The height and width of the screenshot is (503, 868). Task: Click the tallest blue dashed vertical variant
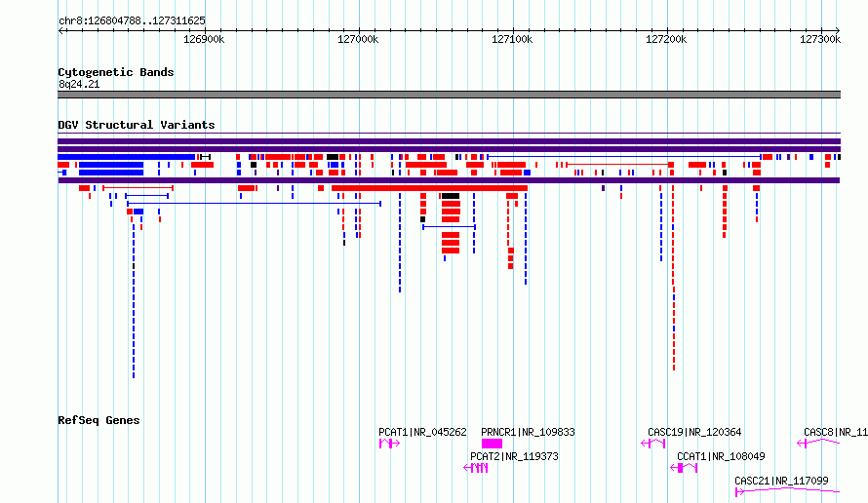[134, 300]
